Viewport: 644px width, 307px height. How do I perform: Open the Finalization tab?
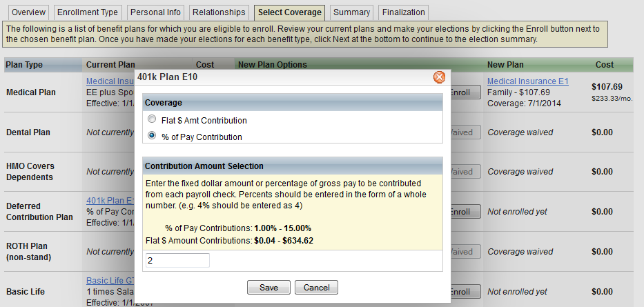pyautogui.click(x=403, y=12)
